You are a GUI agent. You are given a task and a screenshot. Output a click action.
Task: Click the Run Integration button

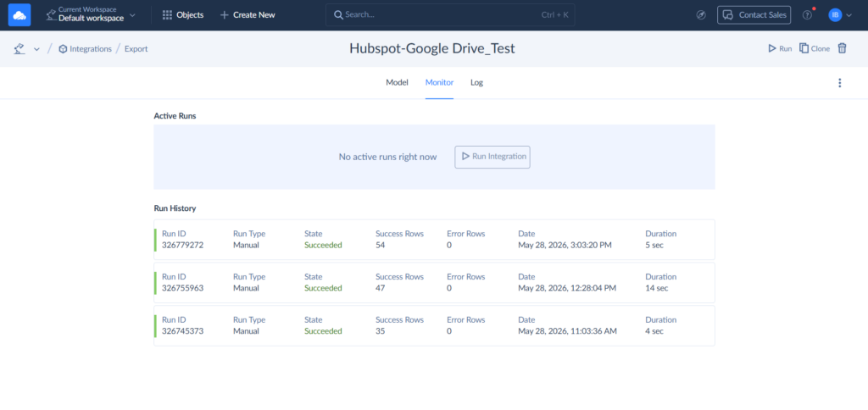[492, 158]
